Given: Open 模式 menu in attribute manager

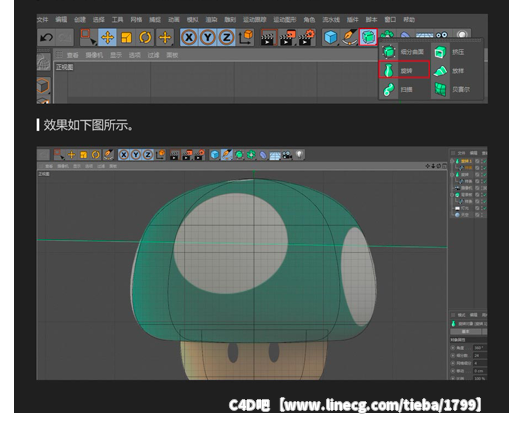Looking at the screenshot, I should (461, 315).
